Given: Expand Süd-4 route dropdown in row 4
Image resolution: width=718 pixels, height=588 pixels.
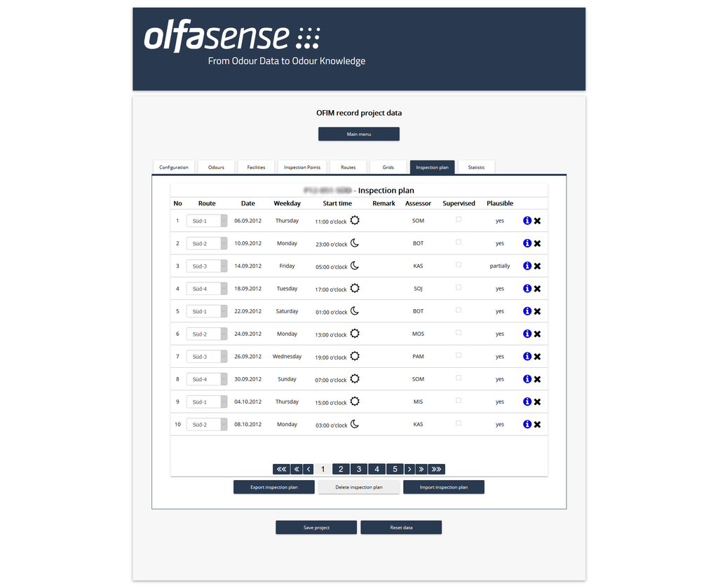Looking at the screenshot, I should click(207, 289).
